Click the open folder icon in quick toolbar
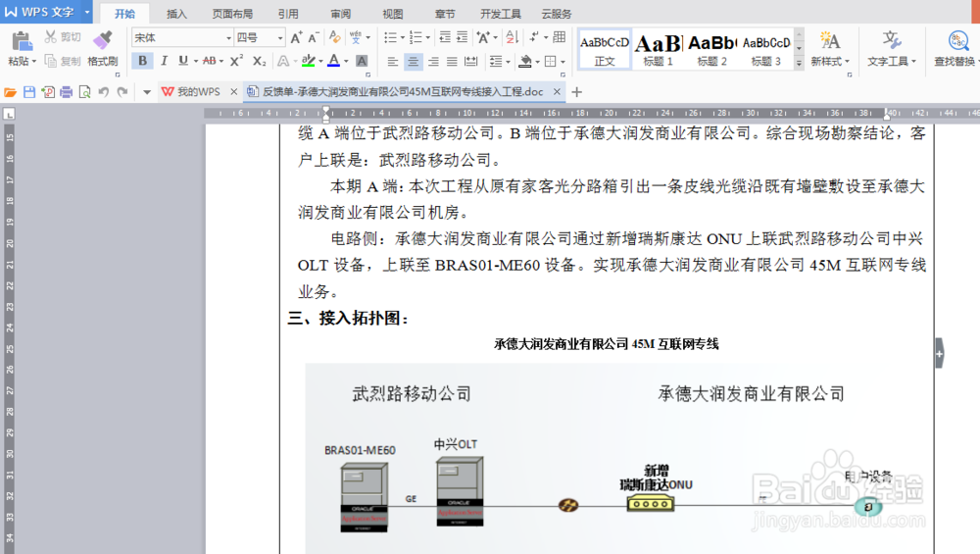980x554 pixels. point(10,92)
